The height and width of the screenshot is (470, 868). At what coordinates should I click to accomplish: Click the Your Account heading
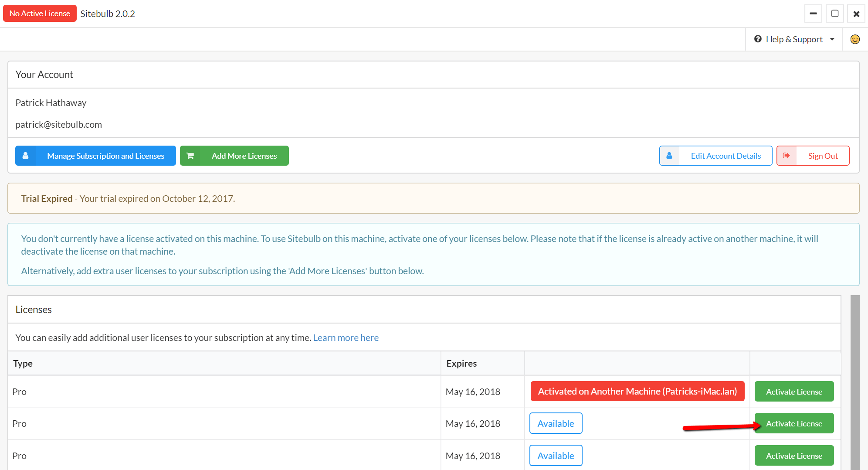[44, 75]
